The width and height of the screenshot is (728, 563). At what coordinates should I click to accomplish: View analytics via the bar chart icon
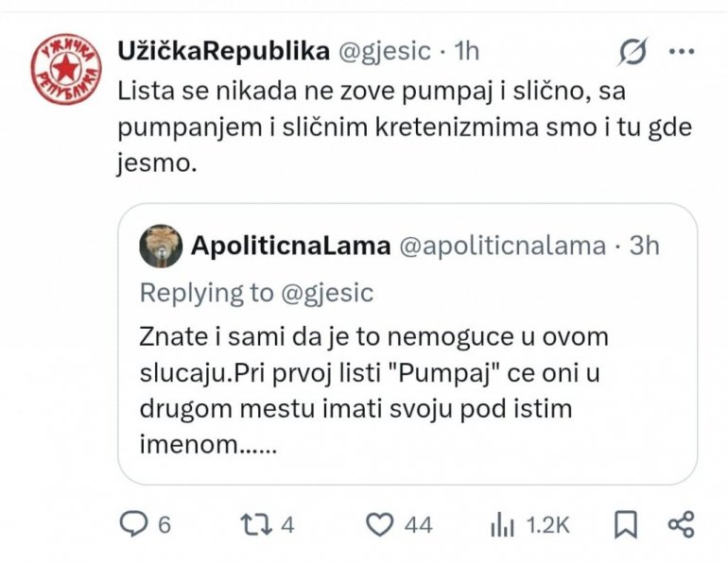499,524
